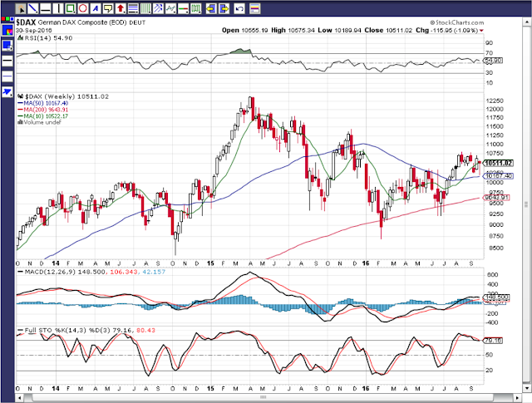Viewport: 532px width, 403px height.
Task: Click the MA(10) 10522.17 legend entry
Action: pos(43,116)
